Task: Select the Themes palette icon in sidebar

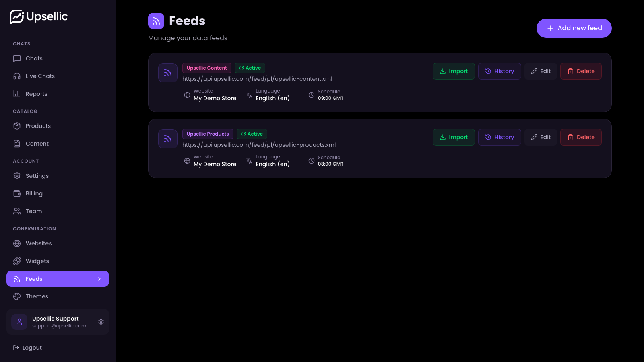Action: pos(17,296)
